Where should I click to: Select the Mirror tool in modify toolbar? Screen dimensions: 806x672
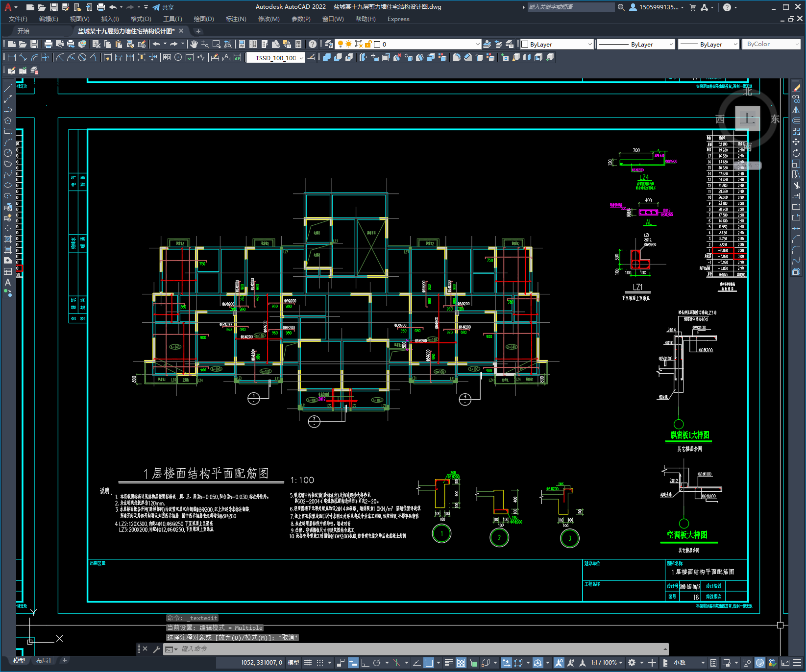point(796,110)
